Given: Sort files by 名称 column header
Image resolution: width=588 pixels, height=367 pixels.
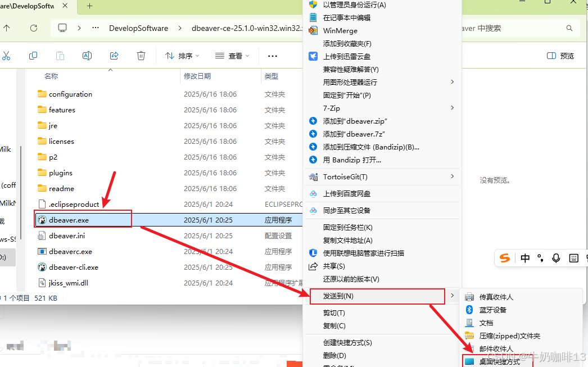Looking at the screenshot, I should (x=51, y=76).
